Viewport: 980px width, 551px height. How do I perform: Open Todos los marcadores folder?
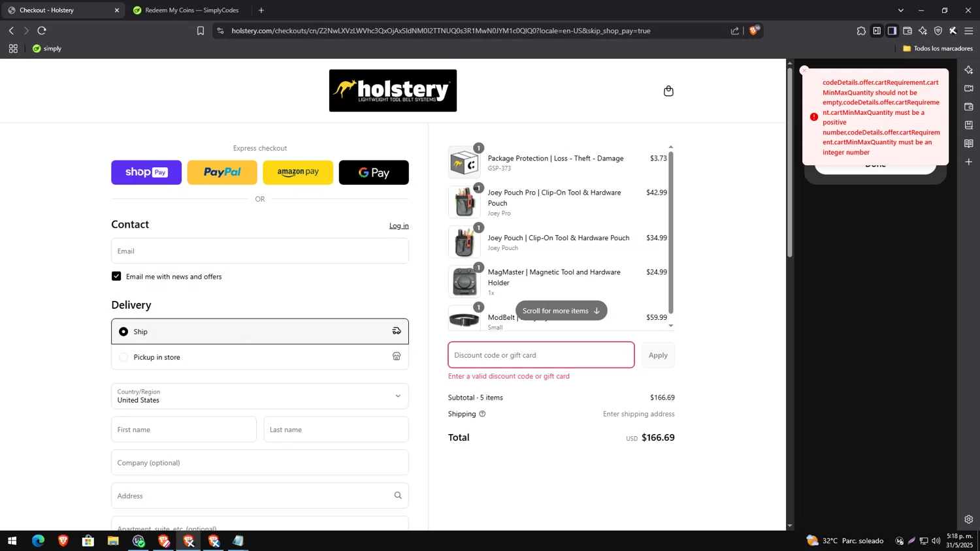938,48
